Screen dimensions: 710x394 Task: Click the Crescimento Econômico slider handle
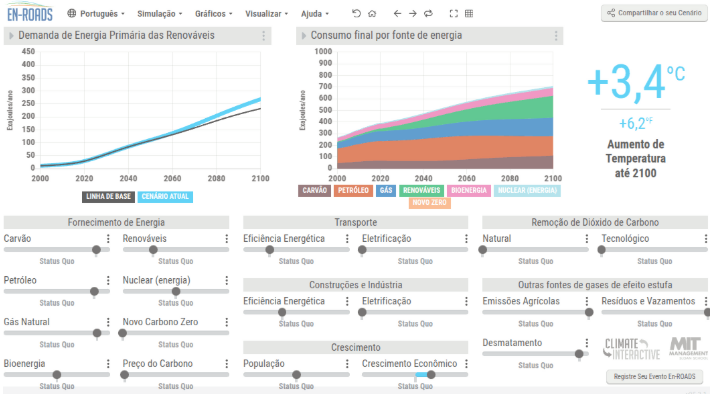point(431,375)
